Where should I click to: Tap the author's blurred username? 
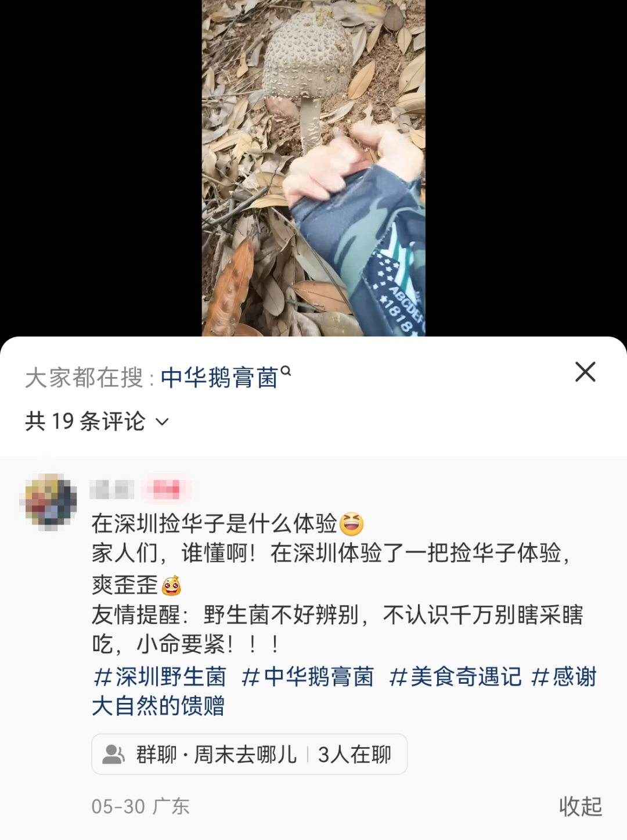point(112,490)
